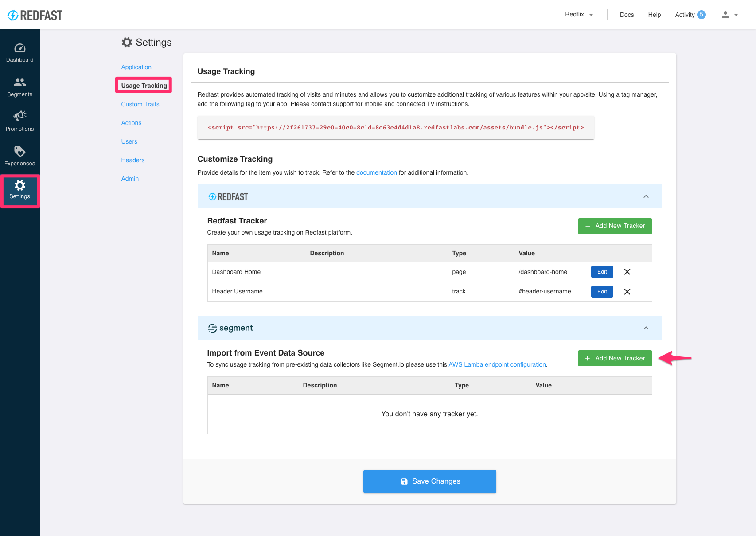
Task: Click the Dashboard Home name cell
Action: coord(236,272)
